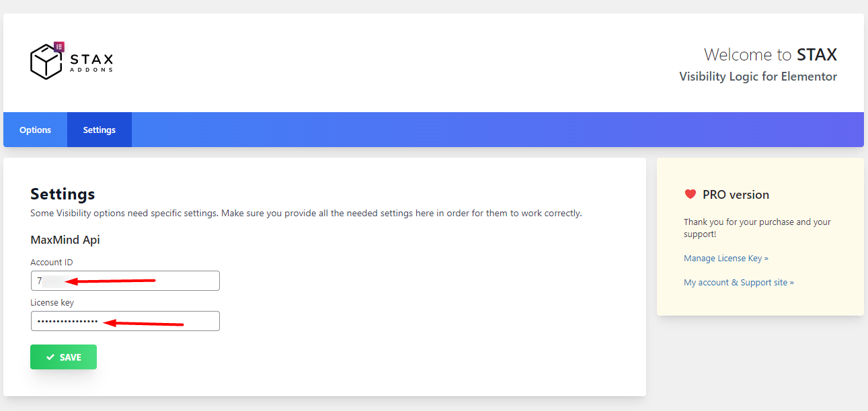The width and height of the screenshot is (868, 411).
Task: Click the Elementor badge on the logo
Action: 58,47
